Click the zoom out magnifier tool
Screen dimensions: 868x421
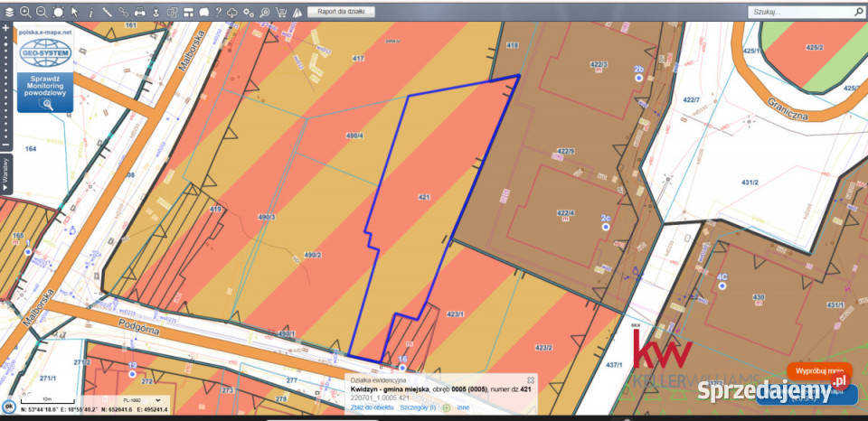tap(42, 12)
